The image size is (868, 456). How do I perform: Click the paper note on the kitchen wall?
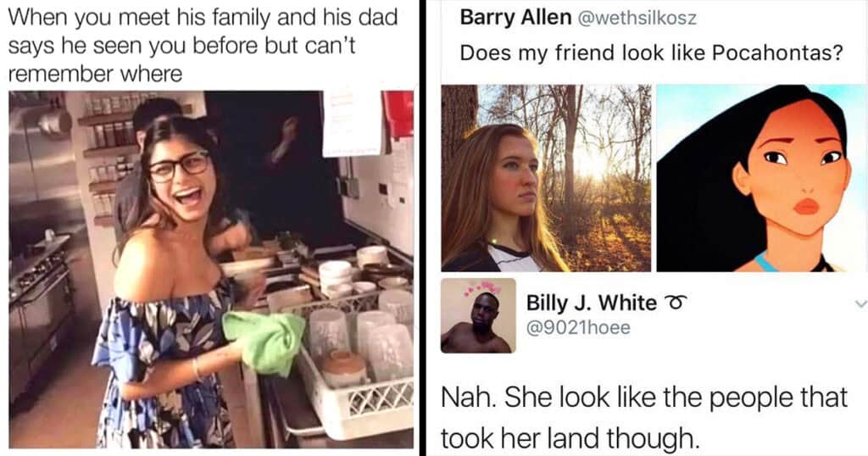(x=351, y=122)
